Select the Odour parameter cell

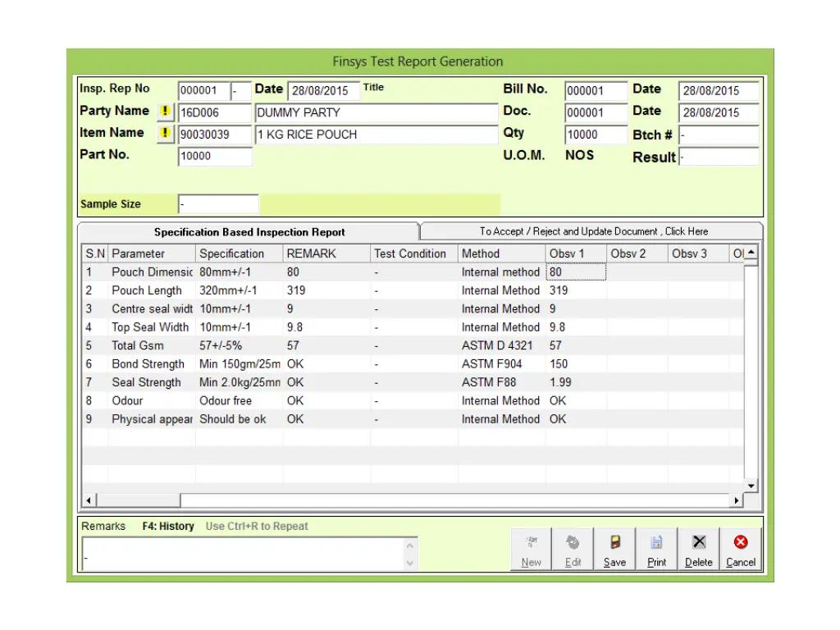click(x=152, y=400)
